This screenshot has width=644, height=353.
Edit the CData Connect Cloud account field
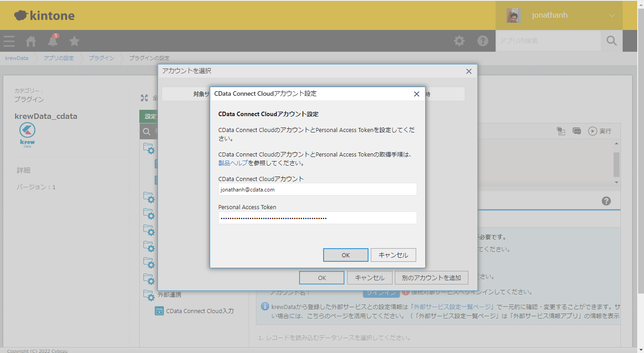(x=317, y=190)
